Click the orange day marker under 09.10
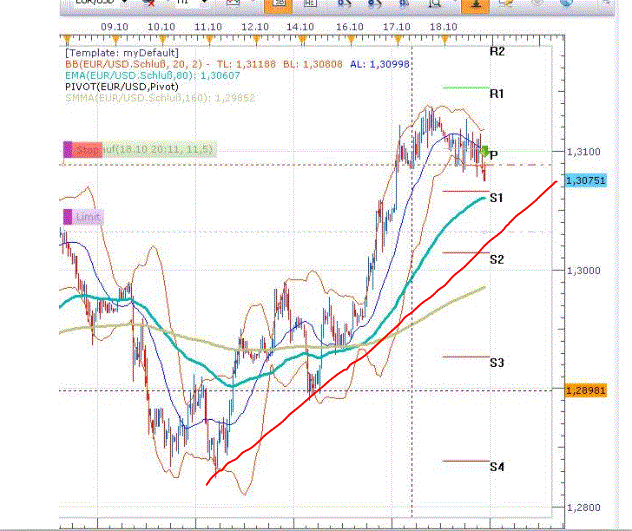Viewport: 632px width, 531px height. pos(116,40)
